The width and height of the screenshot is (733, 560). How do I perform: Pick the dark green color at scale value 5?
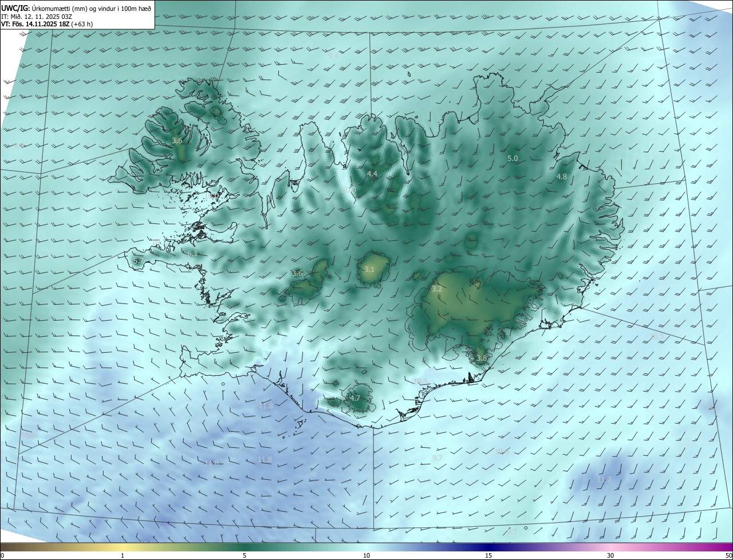(245, 547)
